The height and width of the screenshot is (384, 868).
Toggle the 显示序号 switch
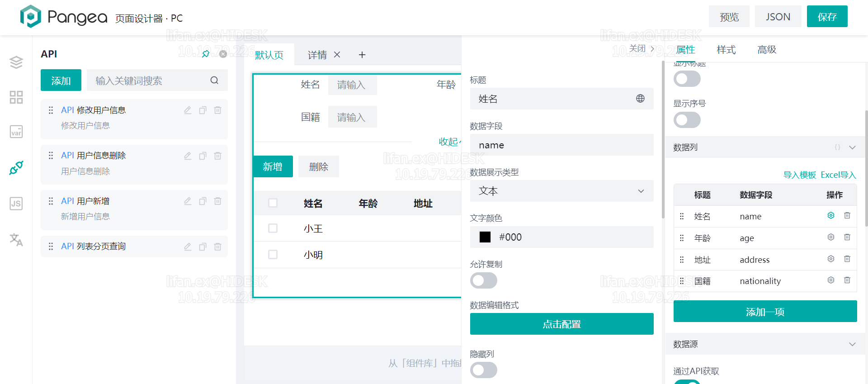[687, 120]
